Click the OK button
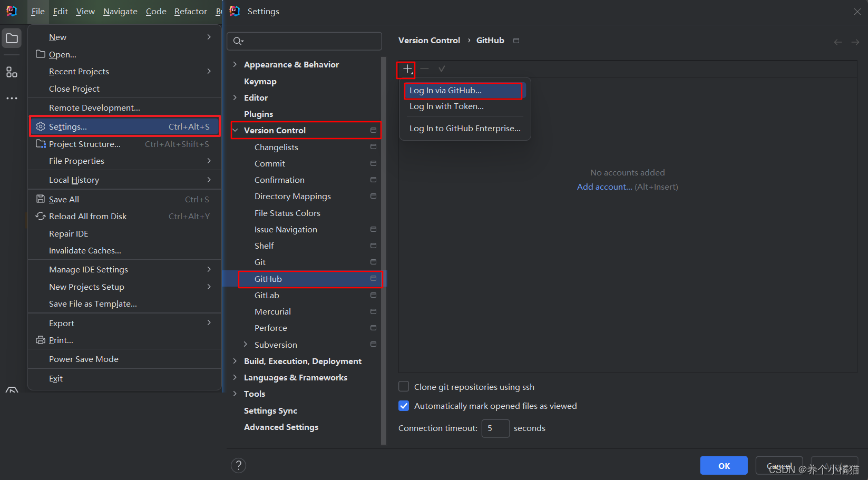 724,466
